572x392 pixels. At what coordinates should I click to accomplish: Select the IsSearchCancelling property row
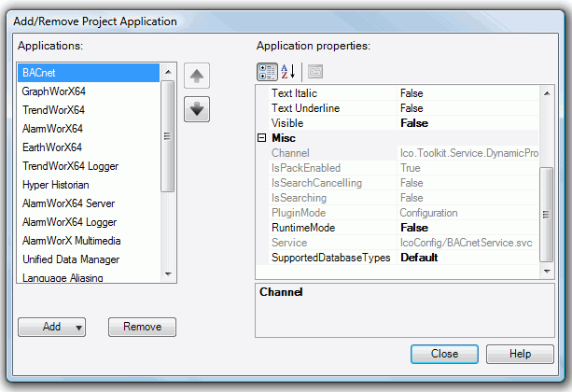(404, 183)
